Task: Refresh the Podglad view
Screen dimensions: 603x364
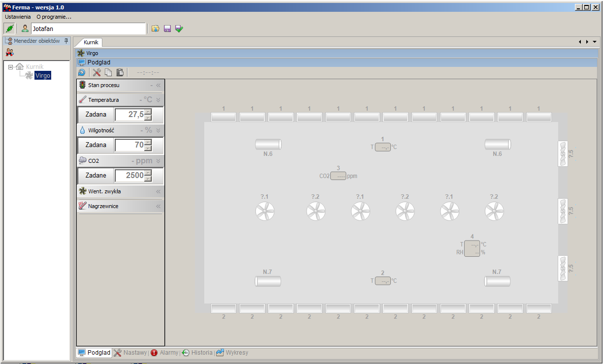Action: point(82,72)
